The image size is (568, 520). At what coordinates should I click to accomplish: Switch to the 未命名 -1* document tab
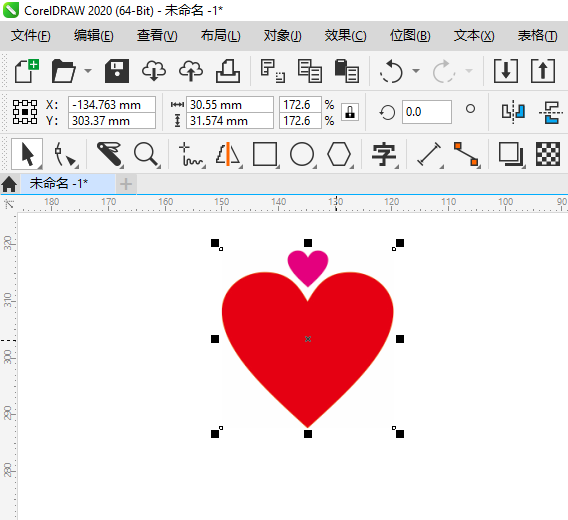click(59, 183)
